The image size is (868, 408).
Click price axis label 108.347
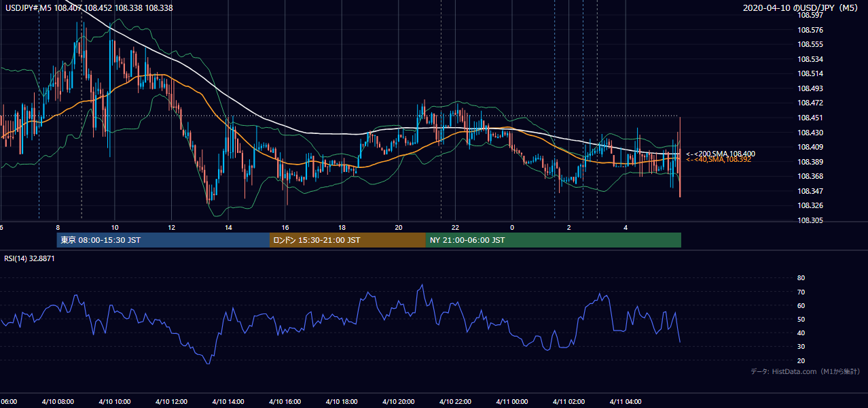811,191
